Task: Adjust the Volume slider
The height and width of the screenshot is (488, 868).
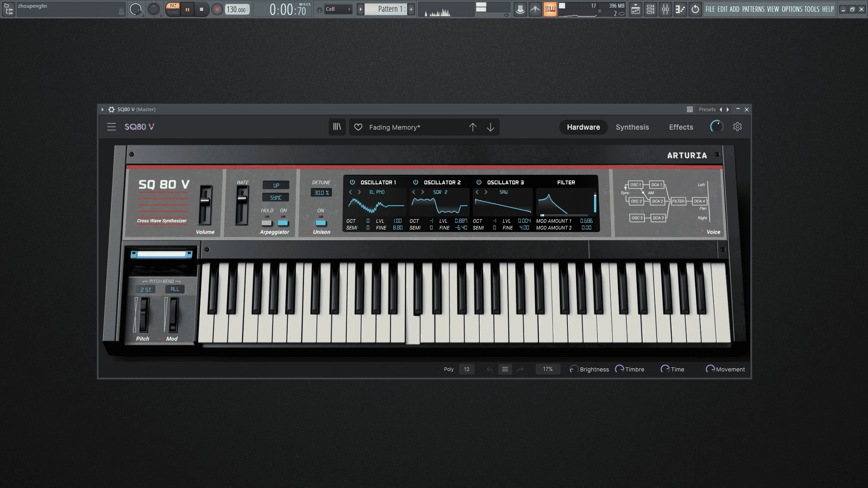Action: click(205, 201)
